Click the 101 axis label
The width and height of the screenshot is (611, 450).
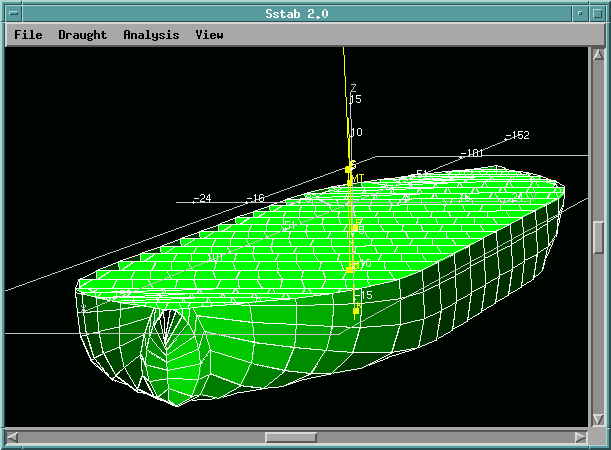pos(473,153)
